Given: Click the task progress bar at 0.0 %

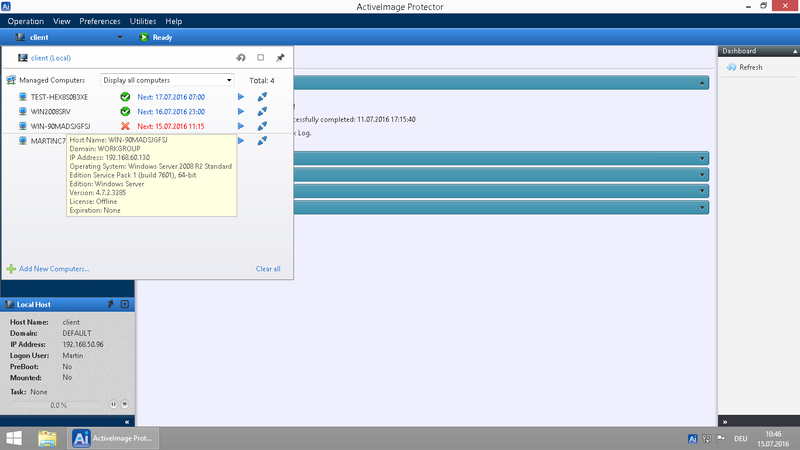Looking at the screenshot, I should [x=57, y=405].
